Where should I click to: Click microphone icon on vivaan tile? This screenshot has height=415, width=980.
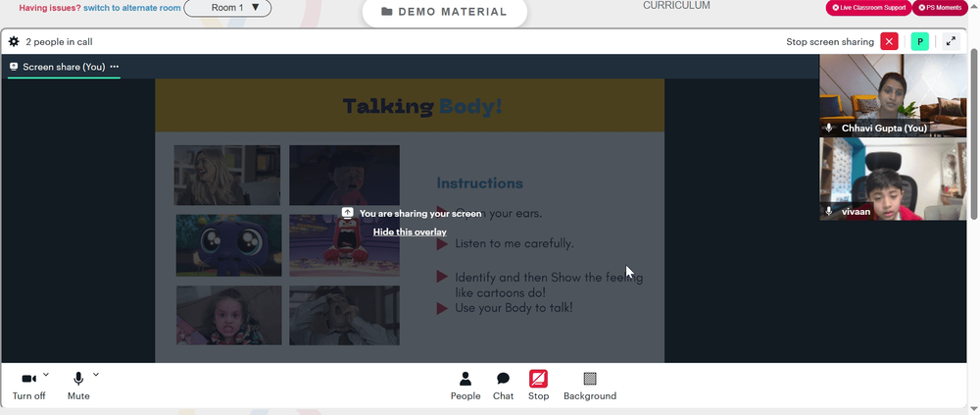[829, 212]
